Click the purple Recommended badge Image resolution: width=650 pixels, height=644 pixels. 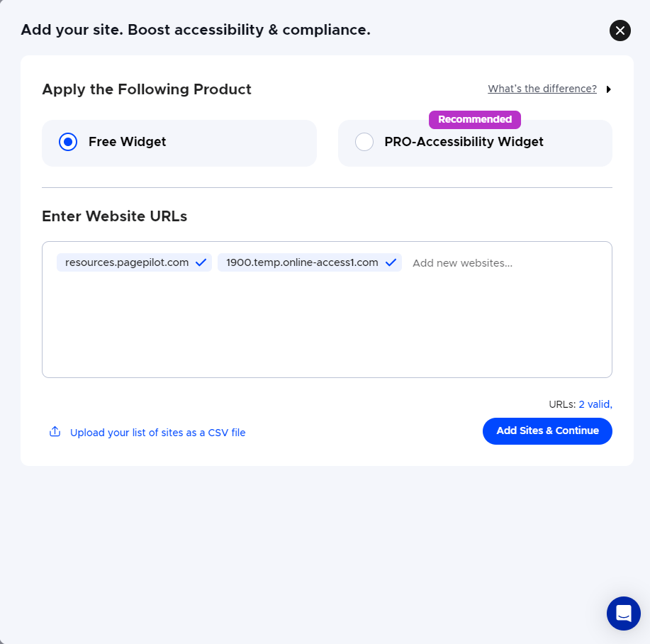475,119
